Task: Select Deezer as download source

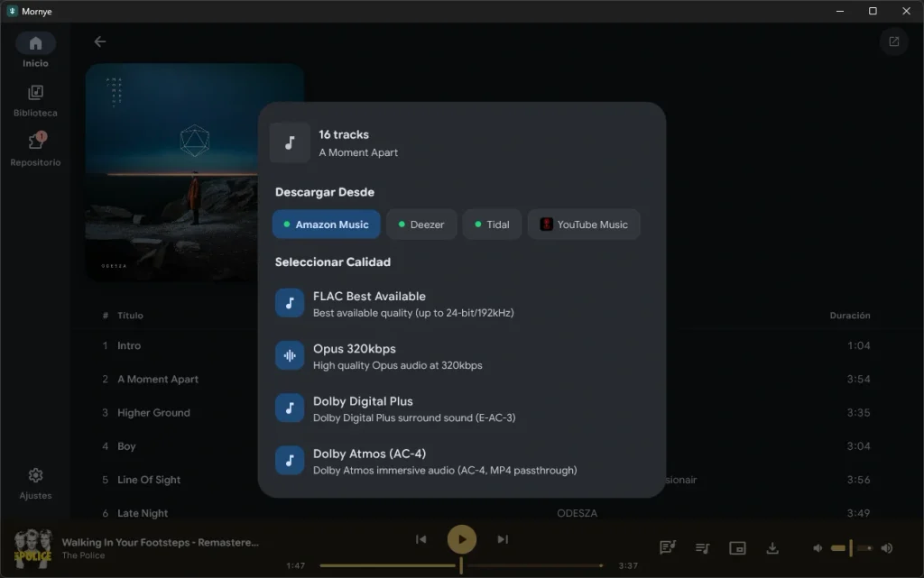Action: pyautogui.click(x=421, y=225)
